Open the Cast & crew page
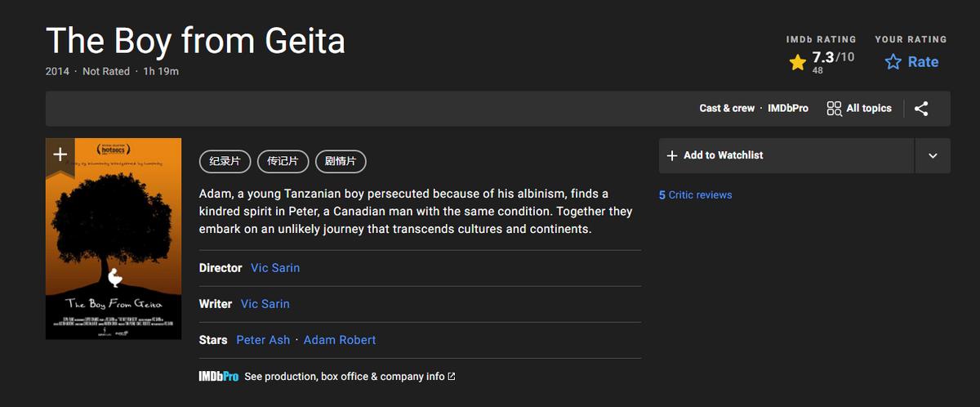The height and width of the screenshot is (407, 980). [727, 109]
